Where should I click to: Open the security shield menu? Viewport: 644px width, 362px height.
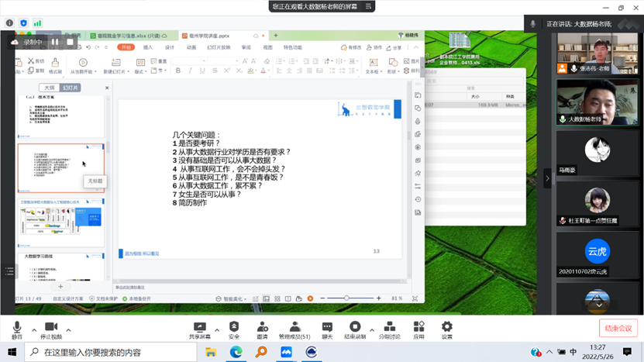click(234, 328)
